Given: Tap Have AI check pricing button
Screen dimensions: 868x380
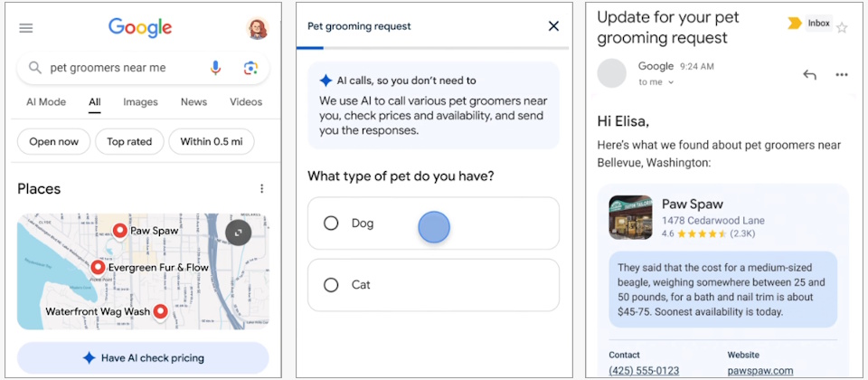Looking at the screenshot, I should click(x=143, y=358).
